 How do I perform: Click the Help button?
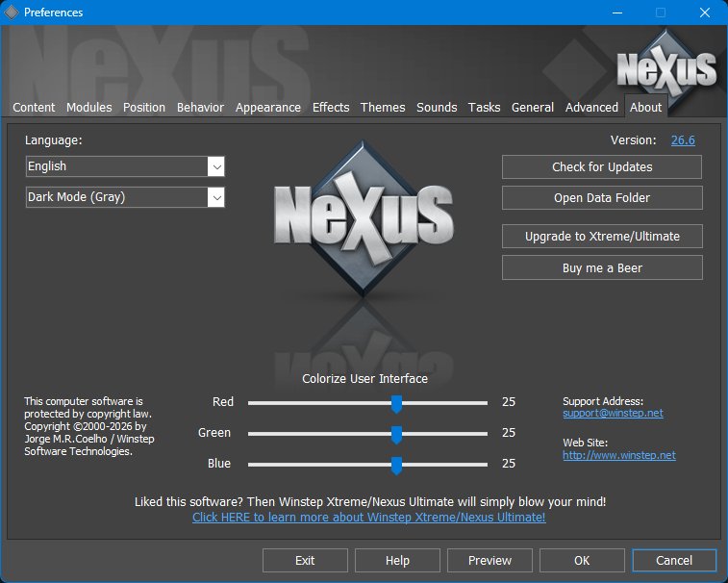tap(397, 560)
